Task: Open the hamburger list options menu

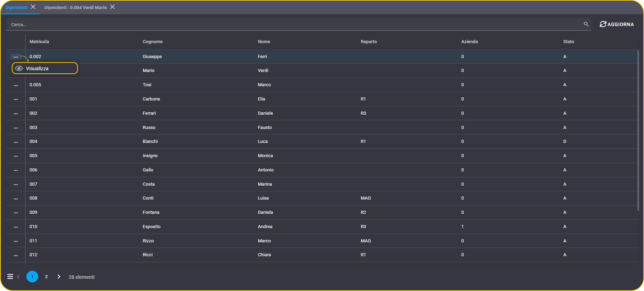Action: pos(10,277)
